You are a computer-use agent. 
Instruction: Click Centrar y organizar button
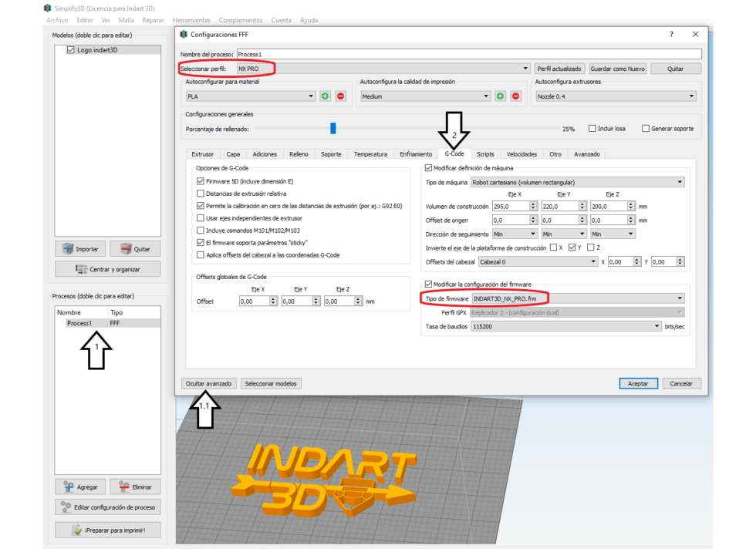tap(107, 269)
